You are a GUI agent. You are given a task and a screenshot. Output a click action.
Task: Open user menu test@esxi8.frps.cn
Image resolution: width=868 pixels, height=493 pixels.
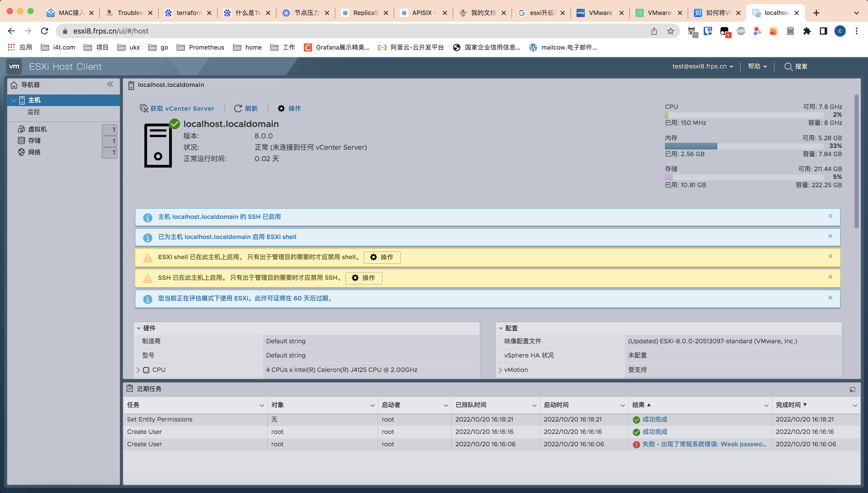pos(703,66)
